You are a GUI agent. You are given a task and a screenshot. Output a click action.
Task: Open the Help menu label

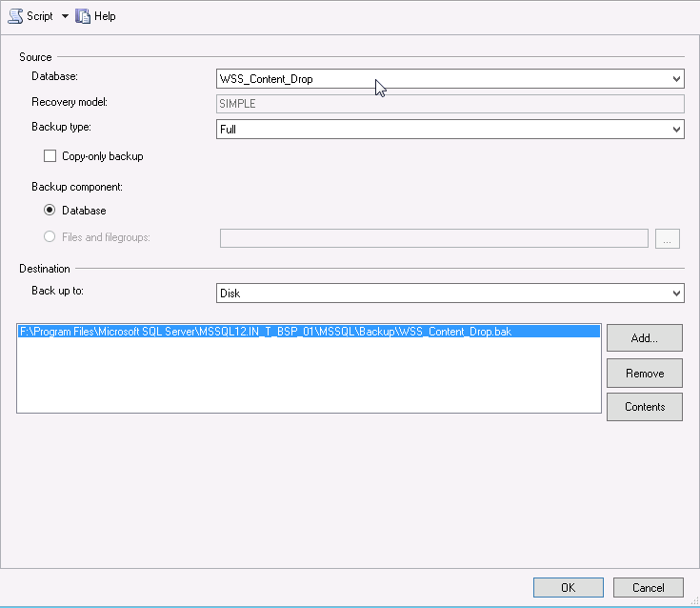pos(105,16)
